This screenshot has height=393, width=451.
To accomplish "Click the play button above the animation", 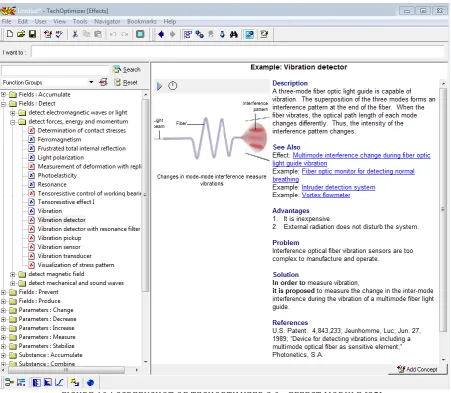I will point(159,86).
